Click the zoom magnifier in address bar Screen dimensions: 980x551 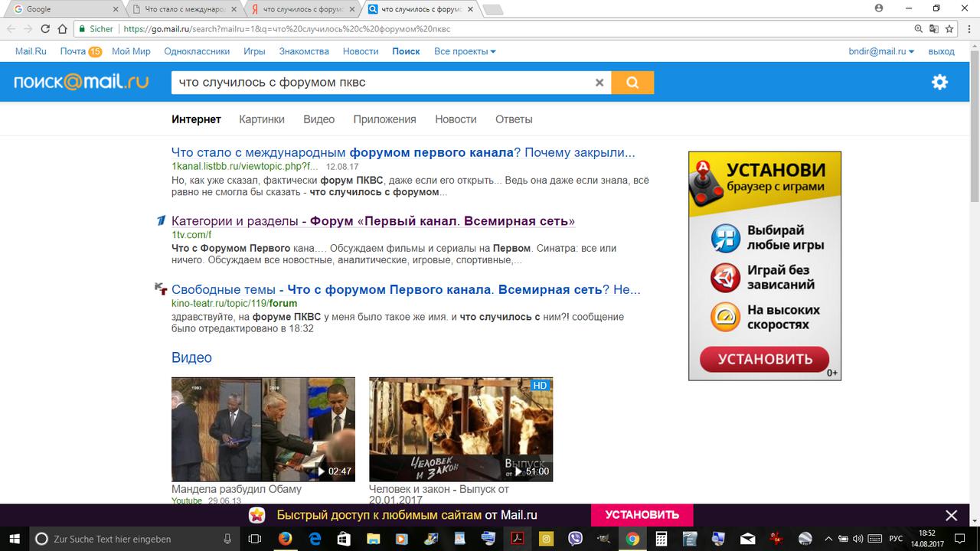[x=919, y=29]
